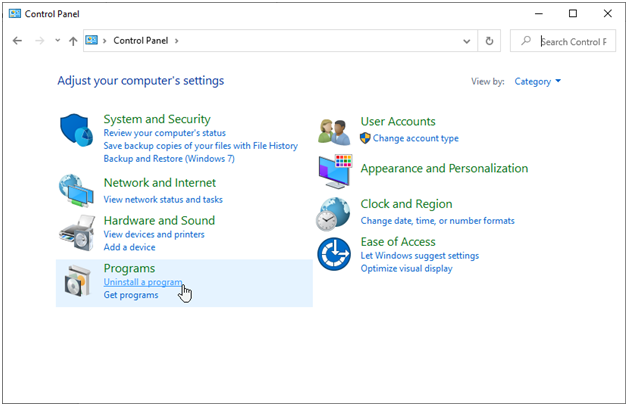This screenshot has width=628, height=406.
Task: Open the Change account type link
Action: pos(415,138)
